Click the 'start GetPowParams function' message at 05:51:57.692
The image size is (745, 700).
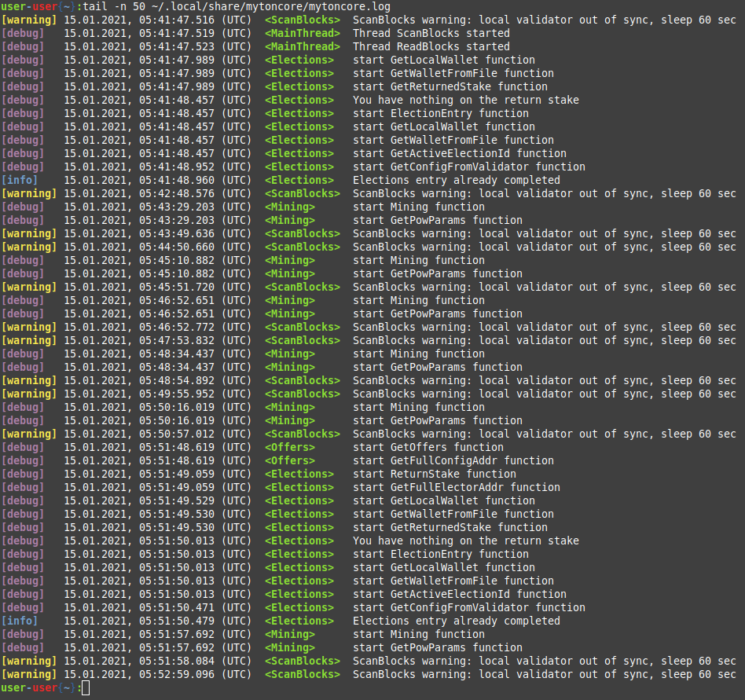coord(437,647)
